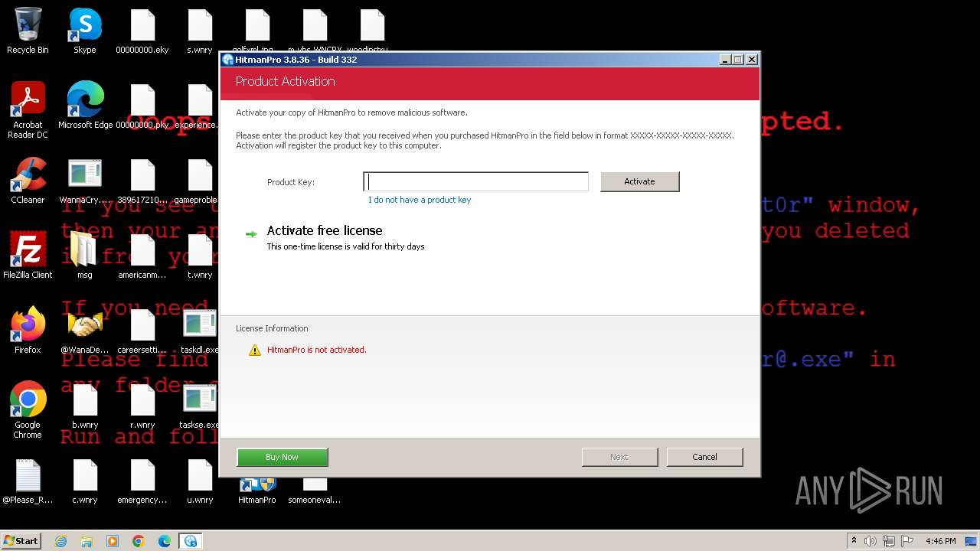
Task: Select the 389617210... file icon
Action: tap(142, 181)
